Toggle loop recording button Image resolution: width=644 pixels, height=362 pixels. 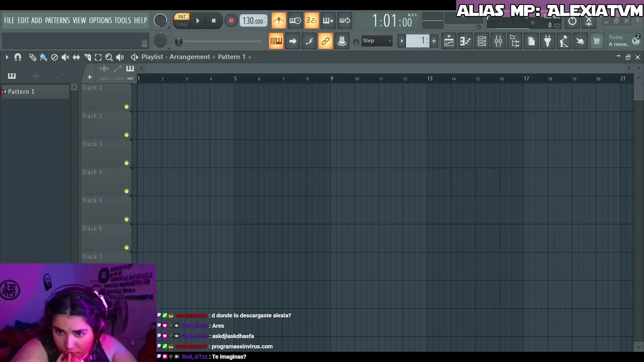[345, 21]
